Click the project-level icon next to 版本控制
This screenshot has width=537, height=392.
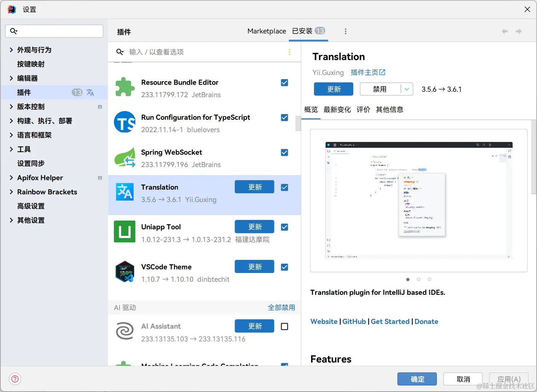point(100,107)
